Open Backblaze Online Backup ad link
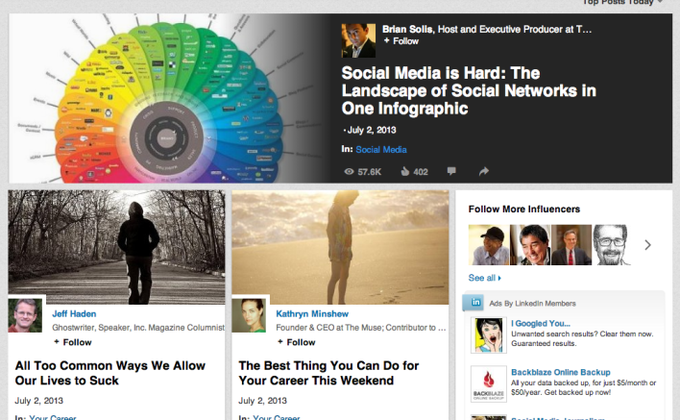 pyautogui.click(x=561, y=372)
